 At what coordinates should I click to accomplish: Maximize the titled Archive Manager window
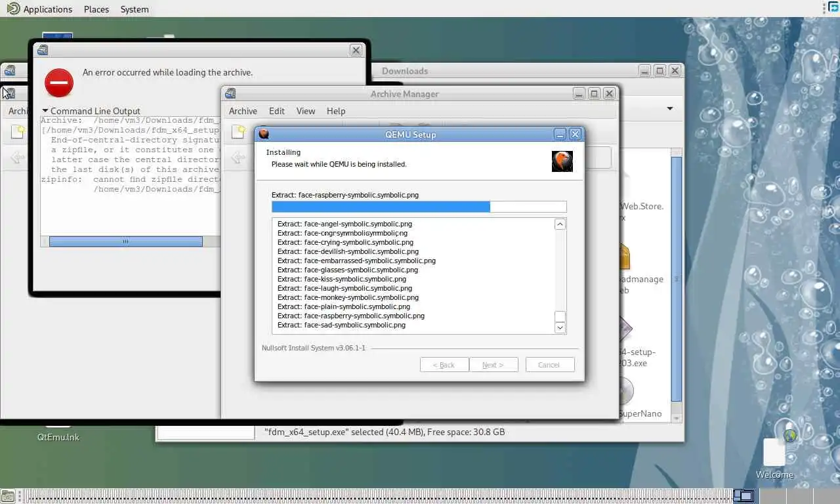pyautogui.click(x=594, y=93)
